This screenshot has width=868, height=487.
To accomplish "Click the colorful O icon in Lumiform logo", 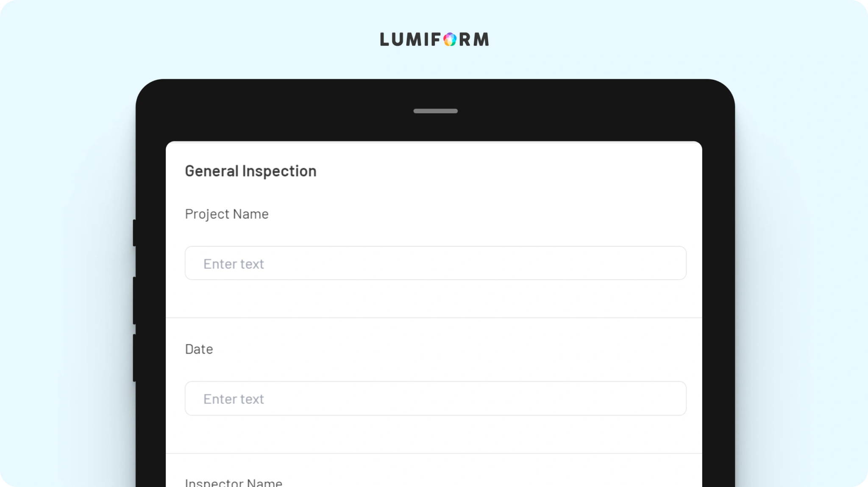I will click(x=450, y=39).
